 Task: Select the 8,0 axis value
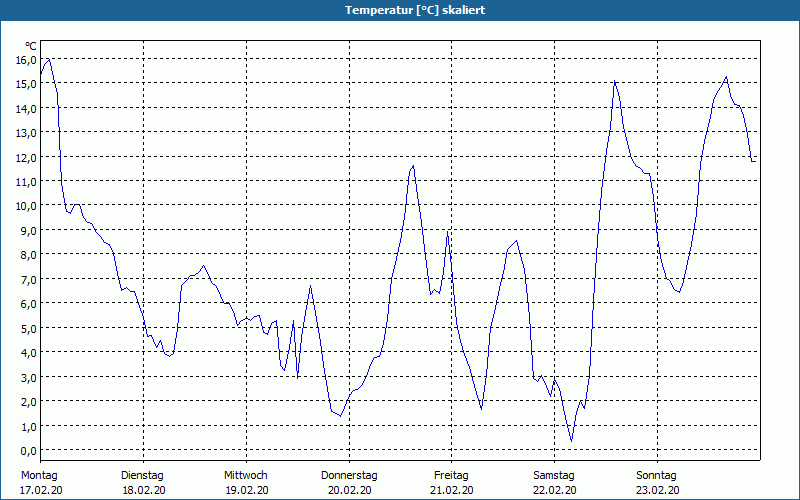point(28,255)
